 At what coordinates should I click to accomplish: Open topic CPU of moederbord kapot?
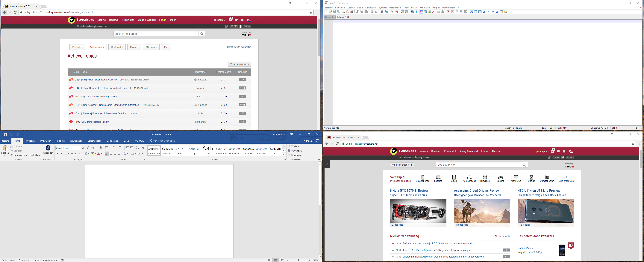tap(95, 122)
